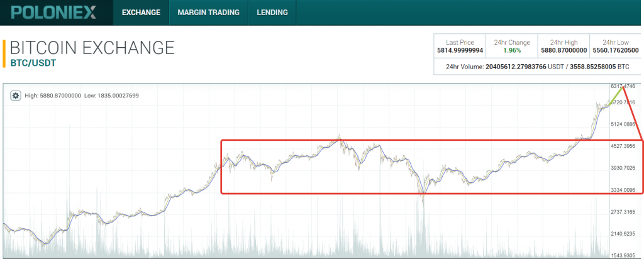Image resolution: width=644 pixels, height=259 pixels.
Task: Open the Margin Trading tab
Action: click(209, 12)
